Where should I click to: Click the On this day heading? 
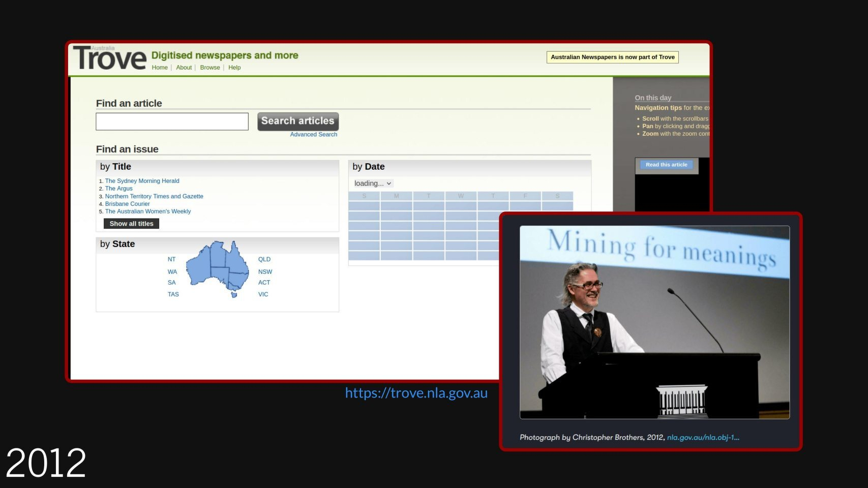pyautogui.click(x=653, y=98)
